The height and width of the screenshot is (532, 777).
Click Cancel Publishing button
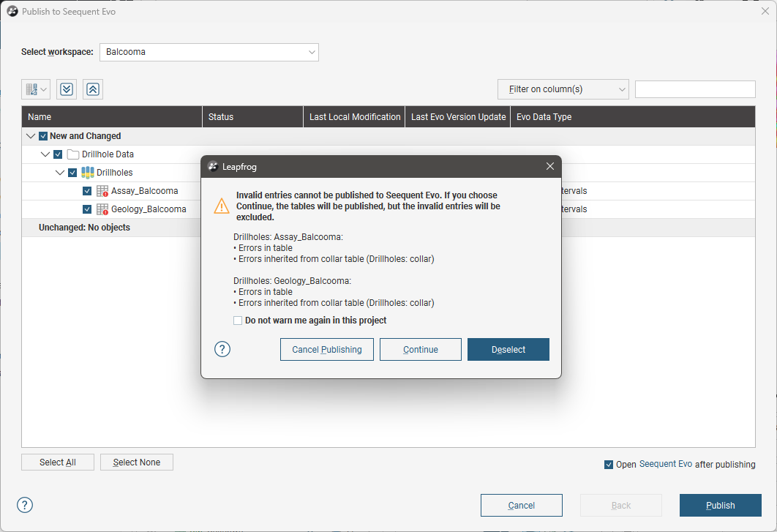point(327,350)
